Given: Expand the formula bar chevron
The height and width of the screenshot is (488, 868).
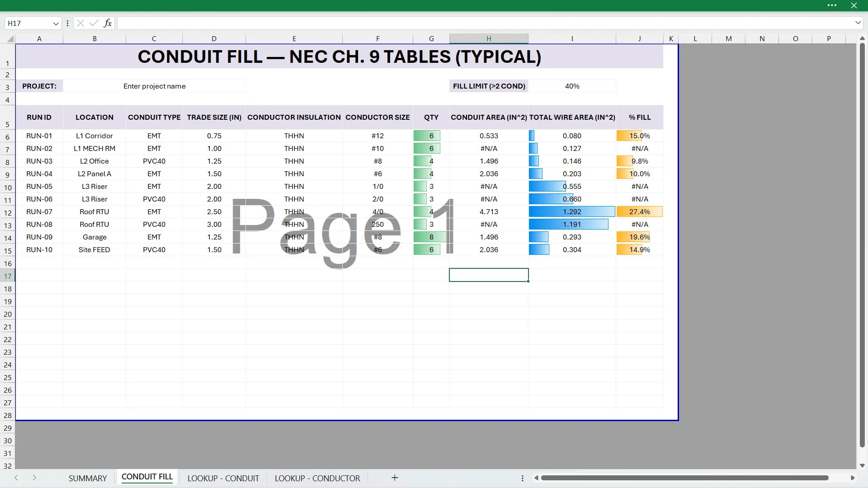Looking at the screenshot, I should click(858, 23).
